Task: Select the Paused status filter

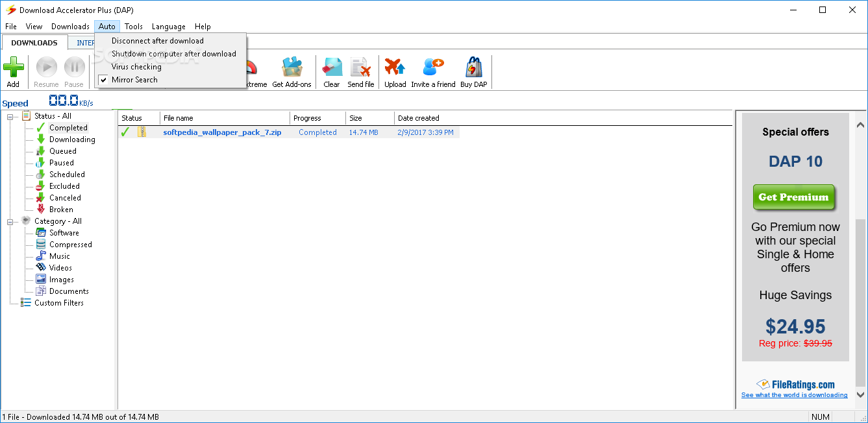Action: 62,163
